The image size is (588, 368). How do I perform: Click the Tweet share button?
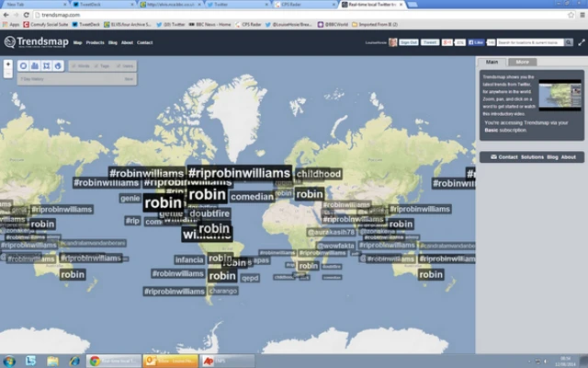(429, 42)
